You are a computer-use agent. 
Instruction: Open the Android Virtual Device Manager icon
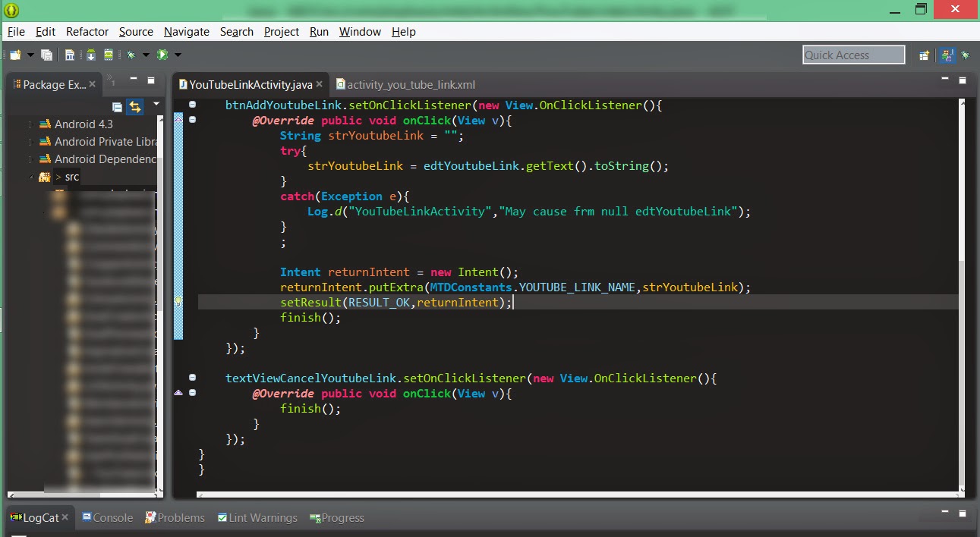pos(109,55)
